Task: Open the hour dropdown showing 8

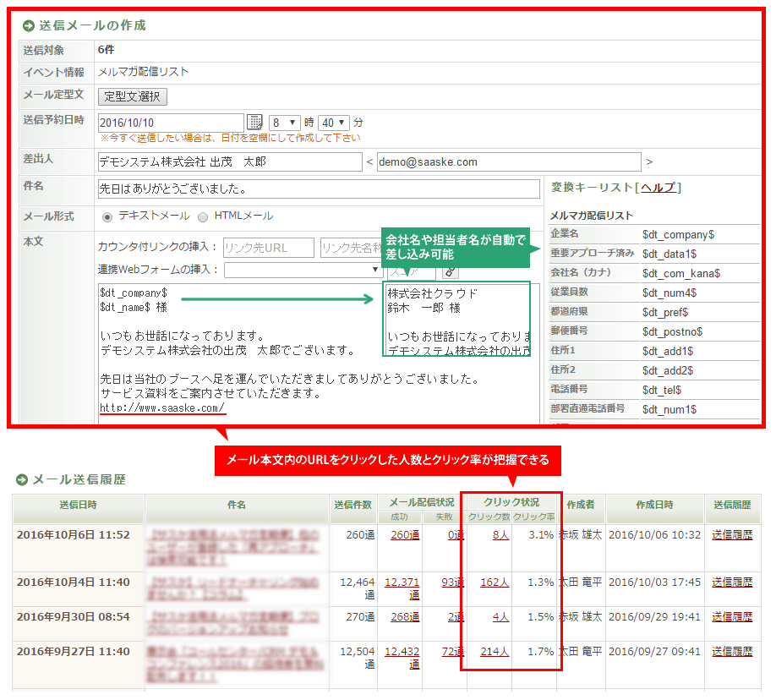Action: pyautogui.click(x=285, y=123)
